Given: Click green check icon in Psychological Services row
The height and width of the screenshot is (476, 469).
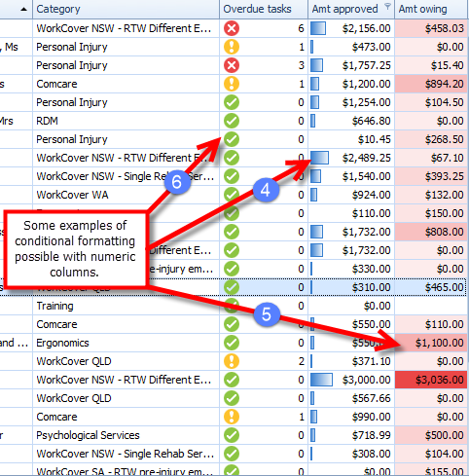Looking at the screenshot, I should [x=232, y=435].
